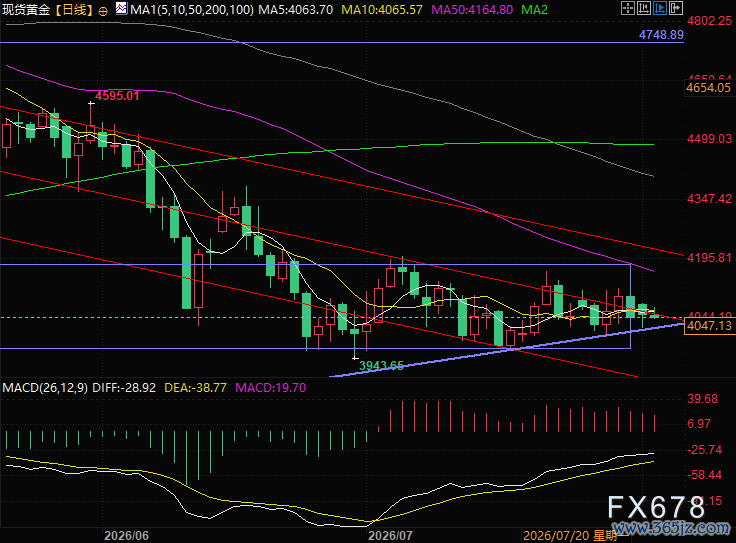The height and width of the screenshot is (543, 736).
Task: Click the 4347.42 price axis value
Action: (x=709, y=199)
